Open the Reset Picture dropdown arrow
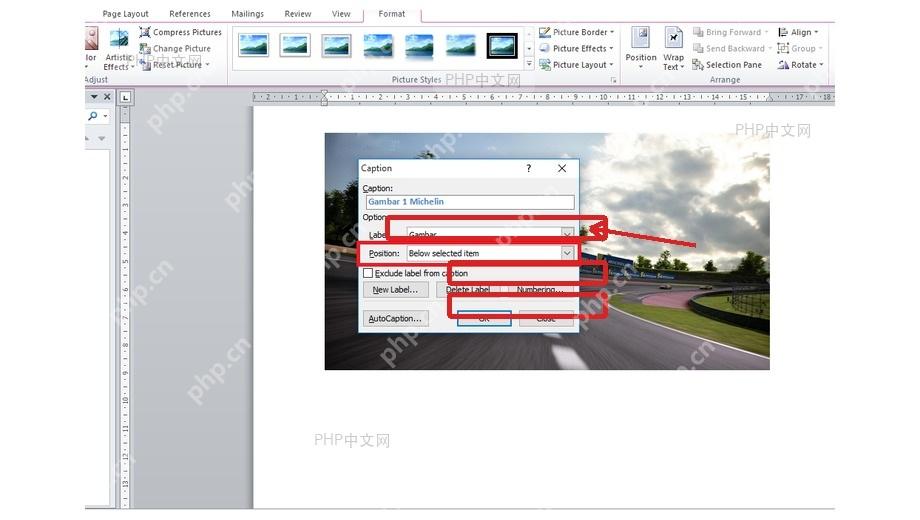The height and width of the screenshot is (520, 920). [207, 65]
